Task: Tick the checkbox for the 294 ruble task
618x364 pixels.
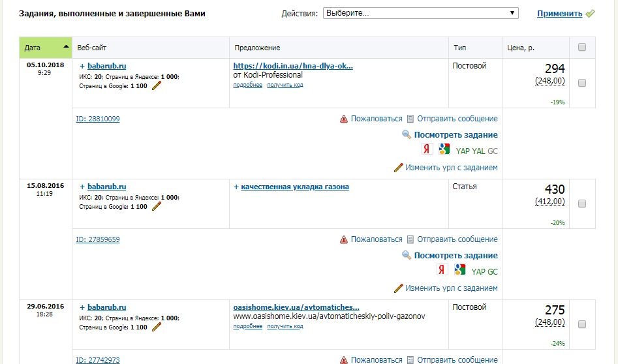Action: 582,83
